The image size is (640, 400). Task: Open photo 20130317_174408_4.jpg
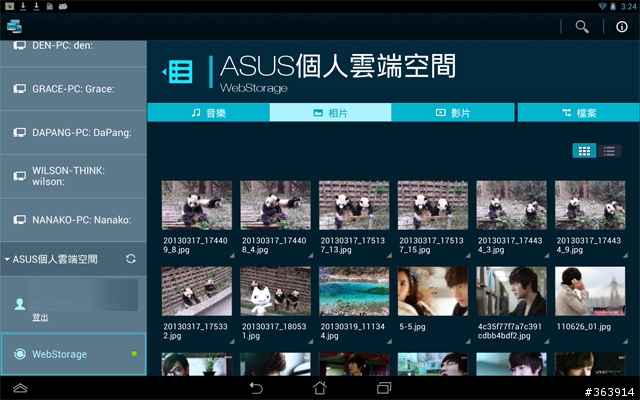pyautogui.click(x=276, y=205)
